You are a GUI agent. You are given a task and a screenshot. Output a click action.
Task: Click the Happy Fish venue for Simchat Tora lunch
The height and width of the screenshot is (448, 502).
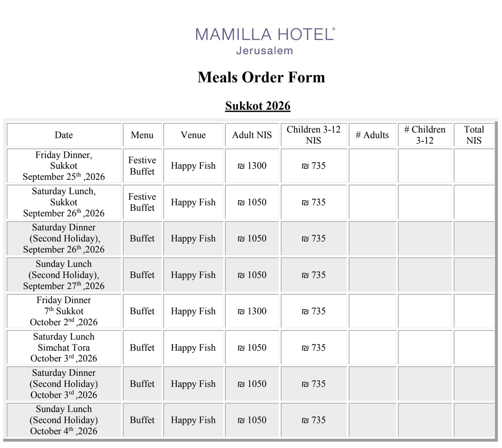pyautogui.click(x=193, y=348)
